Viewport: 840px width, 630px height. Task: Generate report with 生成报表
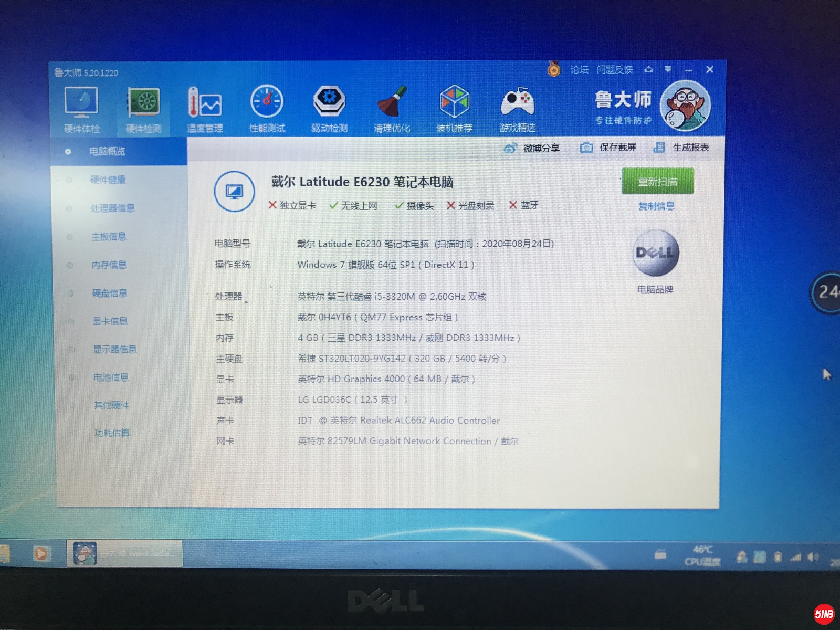click(x=681, y=148)
